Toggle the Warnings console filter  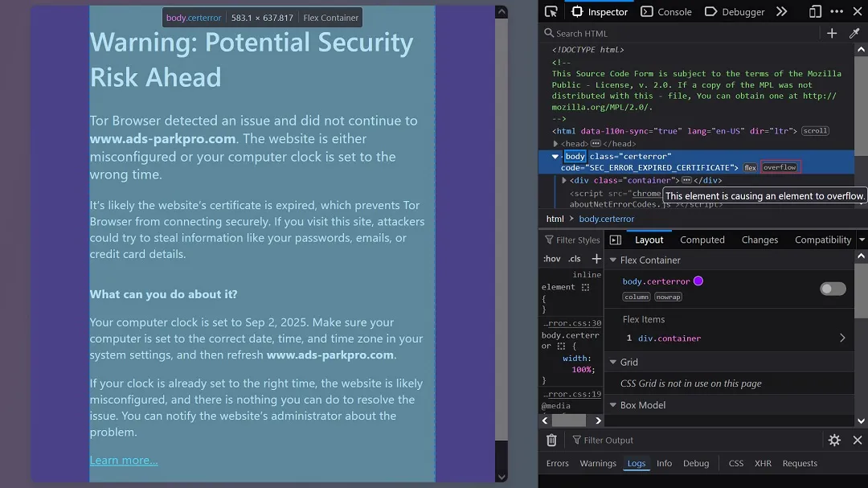597,463
